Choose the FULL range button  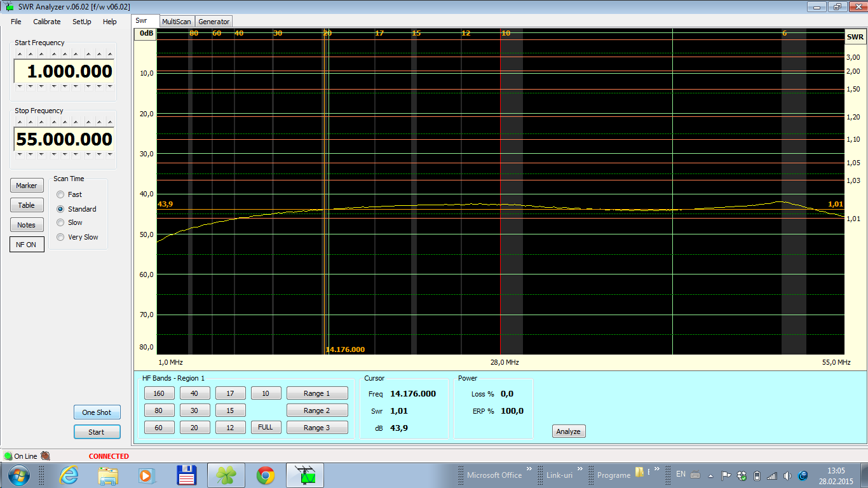266,427
